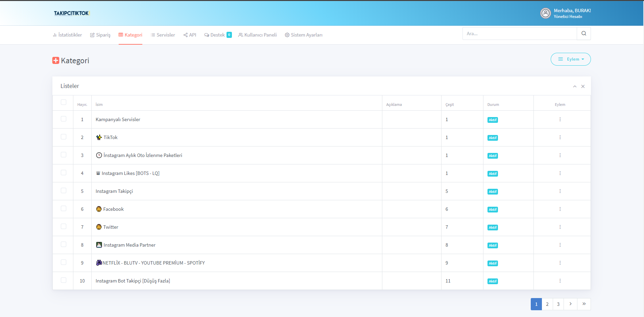Image resolution: width=644 pixels, height=317 pixels.
Task: Open actions for İnstagram Aylık Oto İzlenme
Action: click(x=560, y=155)
